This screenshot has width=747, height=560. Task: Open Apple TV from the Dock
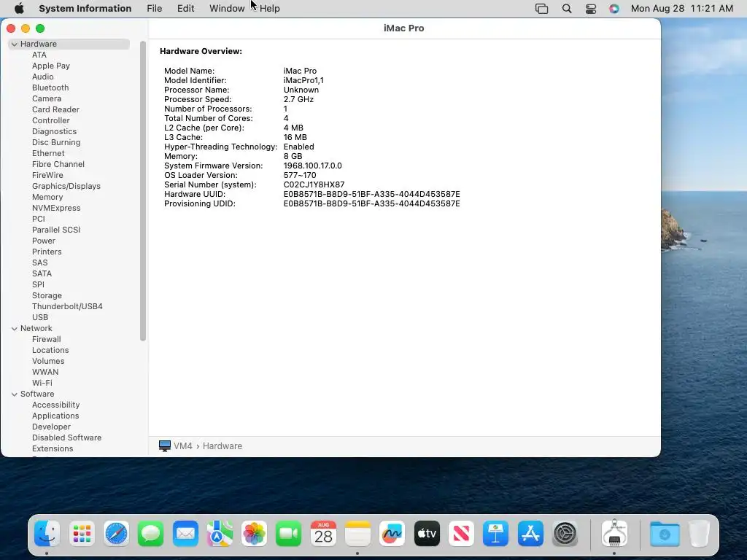click(x=427, y=533)
